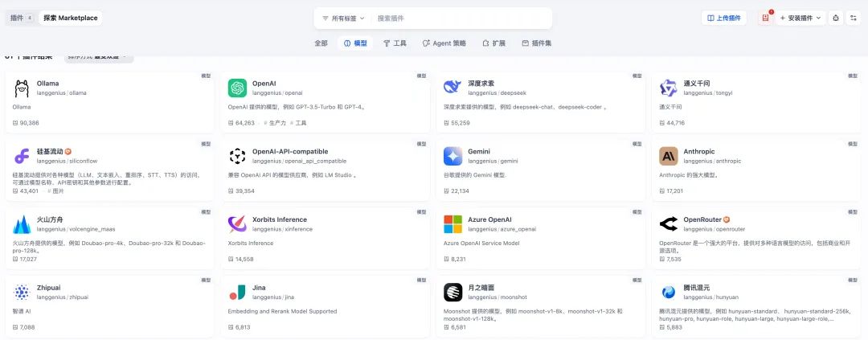Click the 腾讯混元 blue logo icon
The image size is (868, 340).
coord(669,293)
